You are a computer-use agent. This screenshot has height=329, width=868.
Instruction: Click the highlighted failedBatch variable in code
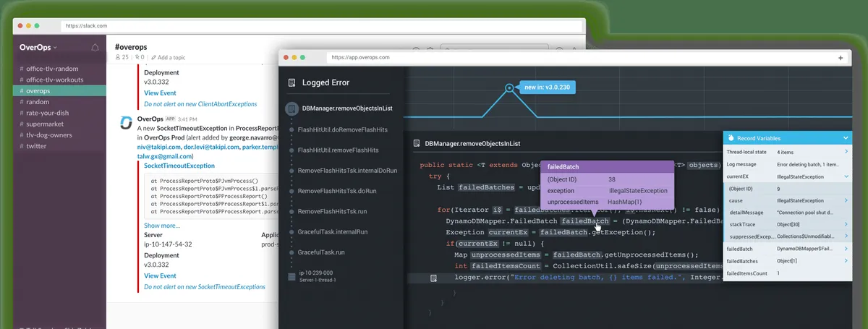tap(585, 221)
